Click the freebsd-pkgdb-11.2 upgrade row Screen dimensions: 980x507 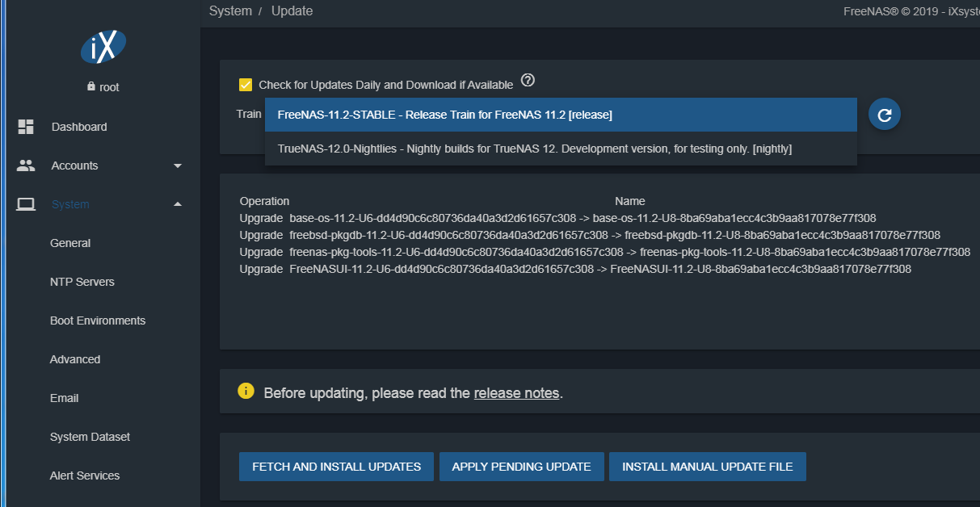(x=590, y=235)
